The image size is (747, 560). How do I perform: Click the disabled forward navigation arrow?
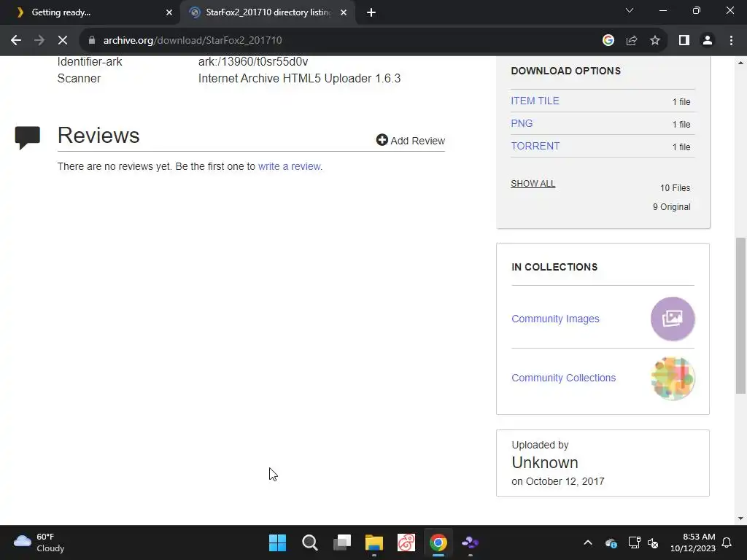39,41
